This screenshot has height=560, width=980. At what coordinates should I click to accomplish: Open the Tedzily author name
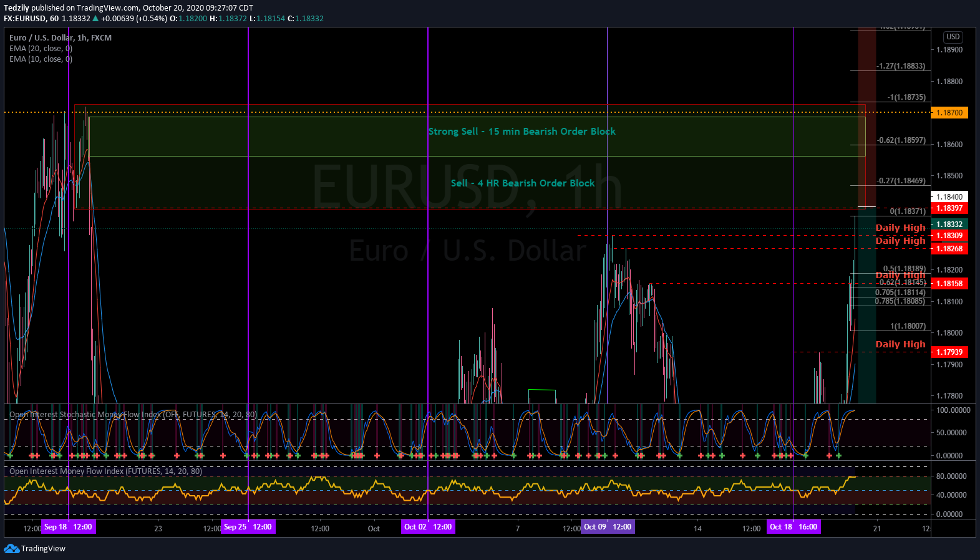(16, 8)
